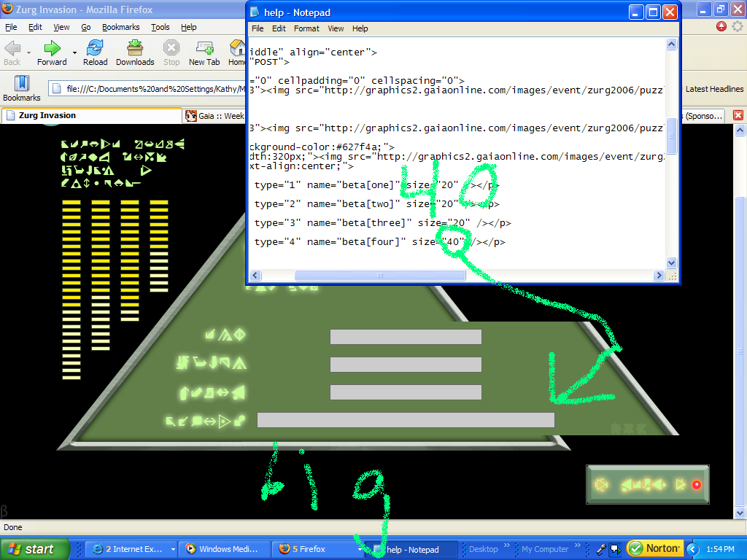
Task: Open Firefox File menu
Action: [11, 27]
